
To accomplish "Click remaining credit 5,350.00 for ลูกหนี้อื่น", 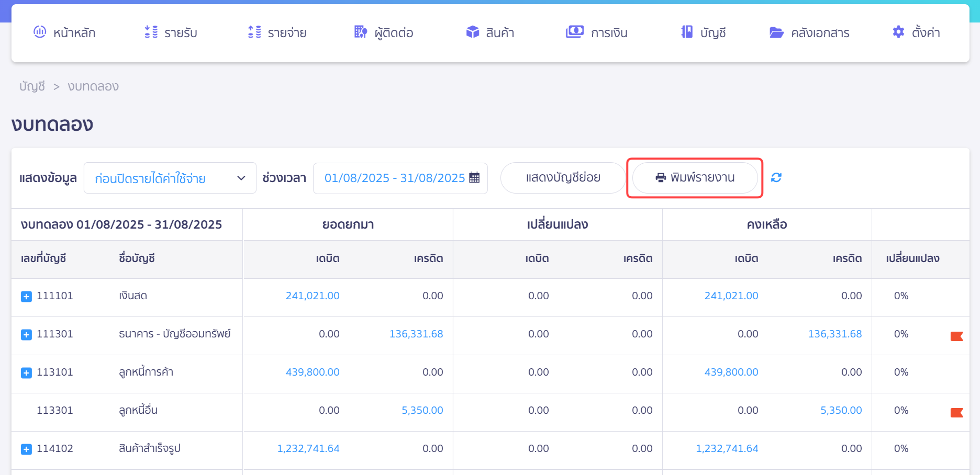I will click(841, 410).
